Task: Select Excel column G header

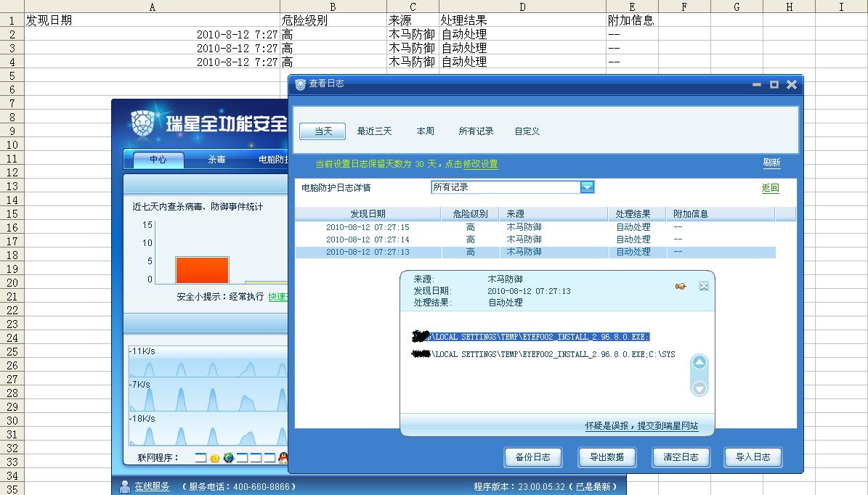Action: pyautogui.click(x=737, y=7)
